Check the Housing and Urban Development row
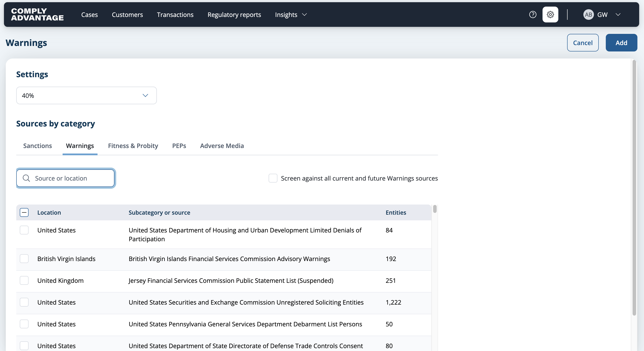Screen dimensions: 644x351 (24, 230)
